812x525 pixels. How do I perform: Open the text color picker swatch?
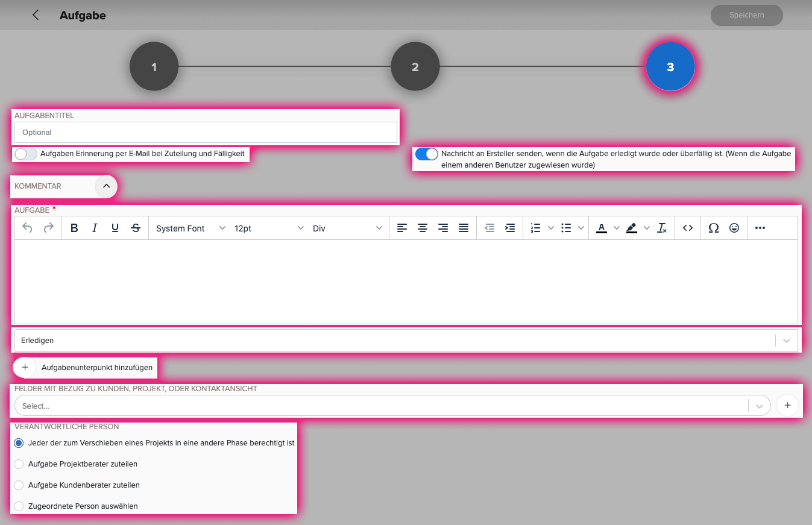601,228
